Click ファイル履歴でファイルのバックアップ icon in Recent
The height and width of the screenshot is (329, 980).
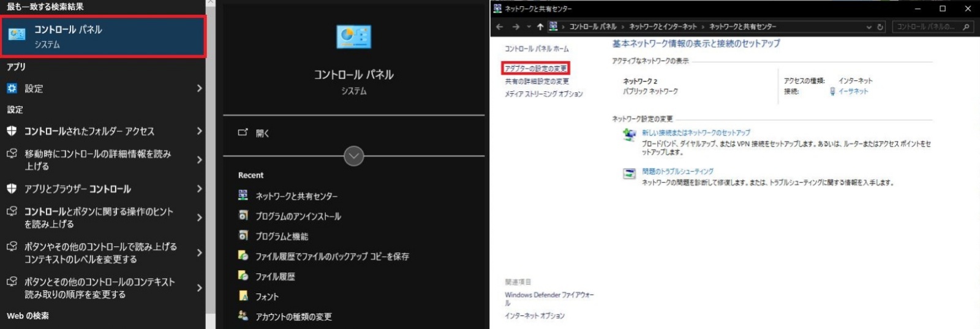[243, 255]
